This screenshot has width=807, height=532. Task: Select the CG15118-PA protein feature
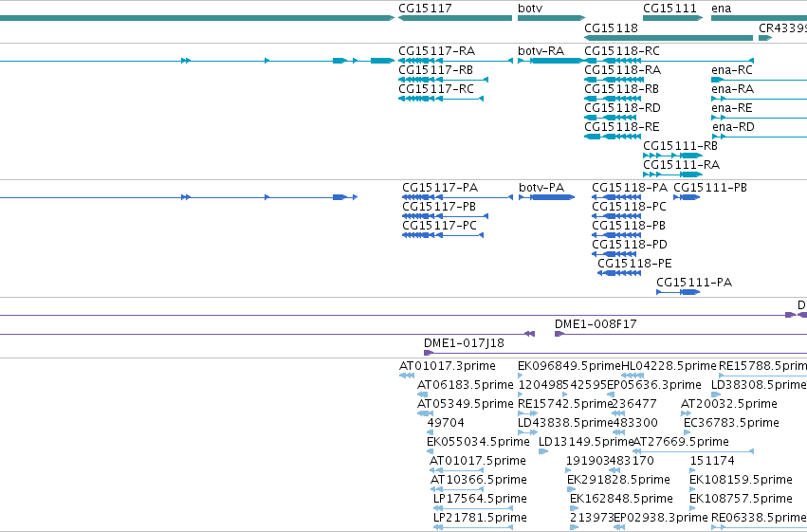(616, 197)
